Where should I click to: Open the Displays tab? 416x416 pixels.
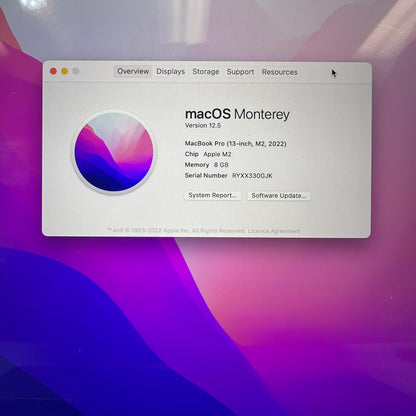pos(170,72)
